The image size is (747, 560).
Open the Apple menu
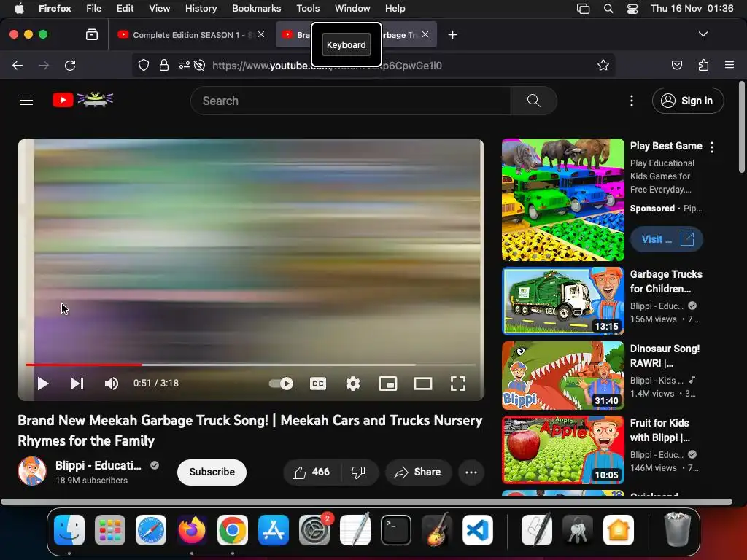tap(19, 9)
